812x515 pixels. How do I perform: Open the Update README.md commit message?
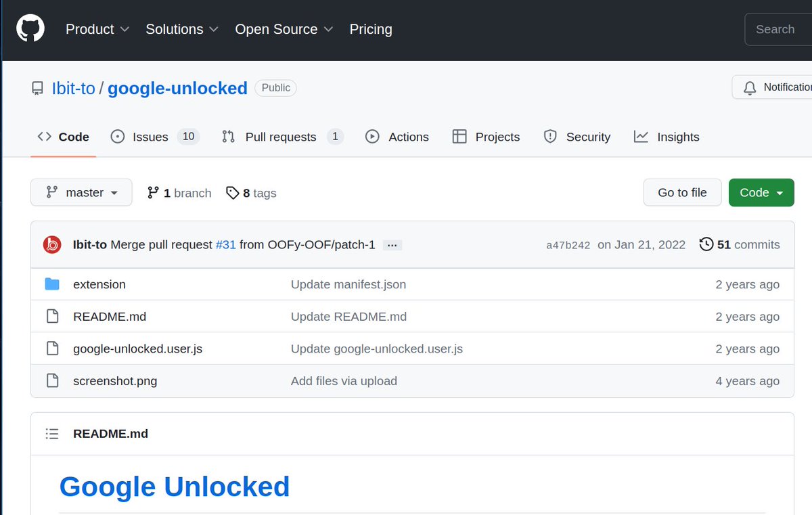tap(348, 317)
